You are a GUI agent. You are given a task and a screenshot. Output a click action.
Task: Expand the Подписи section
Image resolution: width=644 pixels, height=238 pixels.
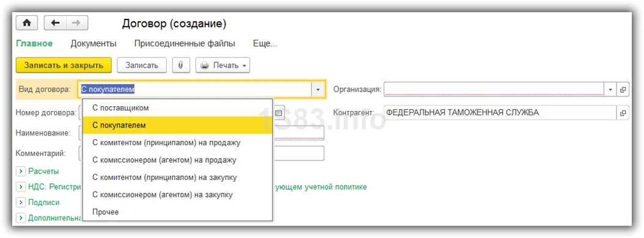[x=21, y=203]
